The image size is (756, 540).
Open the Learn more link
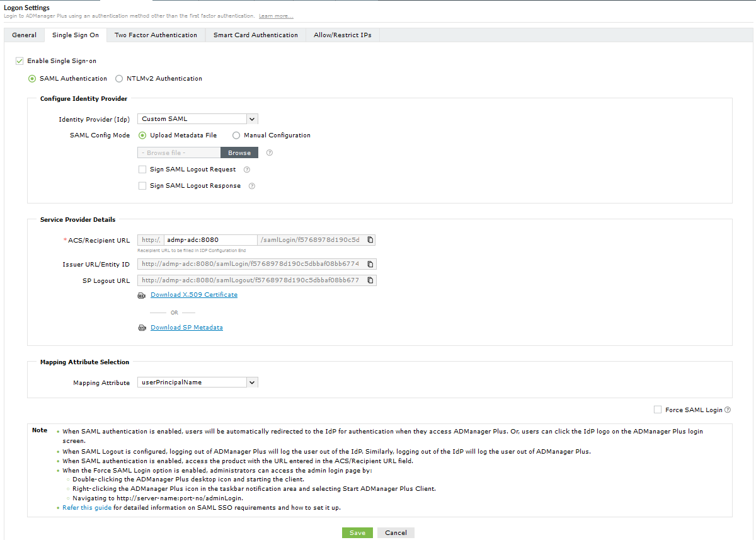click(276, 15)
